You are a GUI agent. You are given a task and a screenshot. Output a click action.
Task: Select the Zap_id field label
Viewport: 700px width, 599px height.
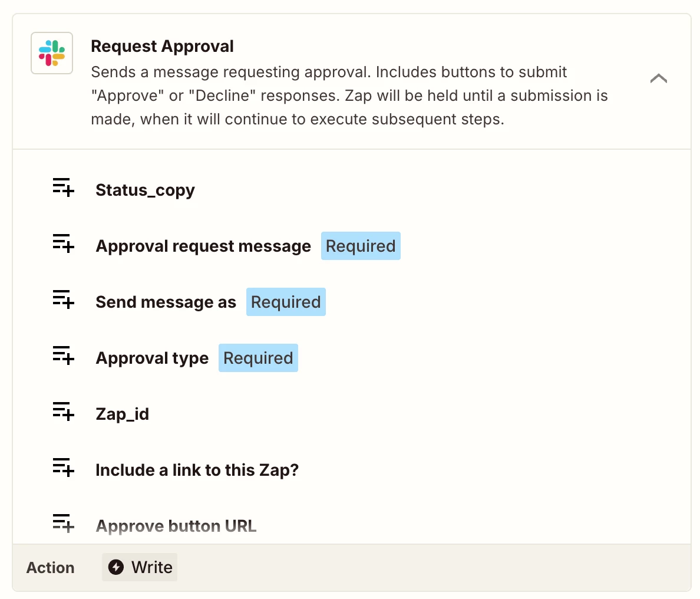pyautogui.click(x=122, y=414)
